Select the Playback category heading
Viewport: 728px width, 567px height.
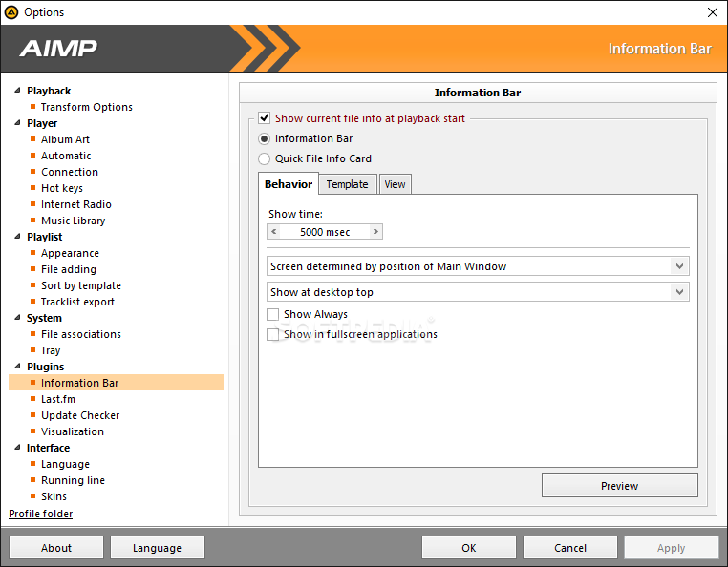[49, 91]
